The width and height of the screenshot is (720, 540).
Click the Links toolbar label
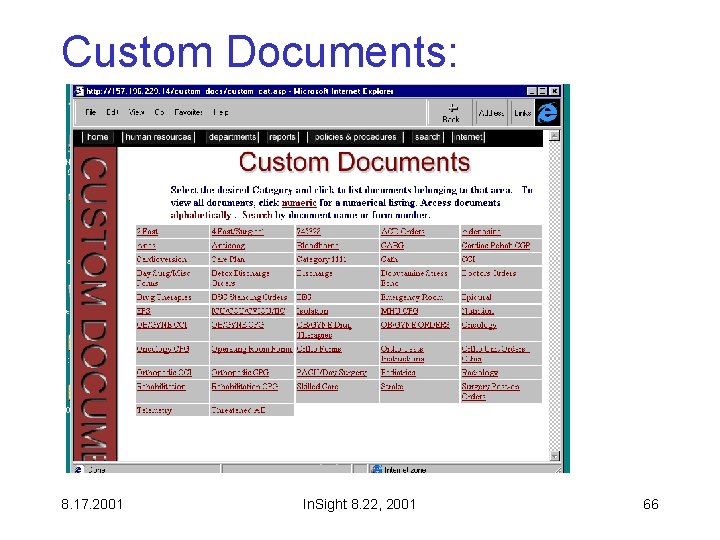coord(523,113)
